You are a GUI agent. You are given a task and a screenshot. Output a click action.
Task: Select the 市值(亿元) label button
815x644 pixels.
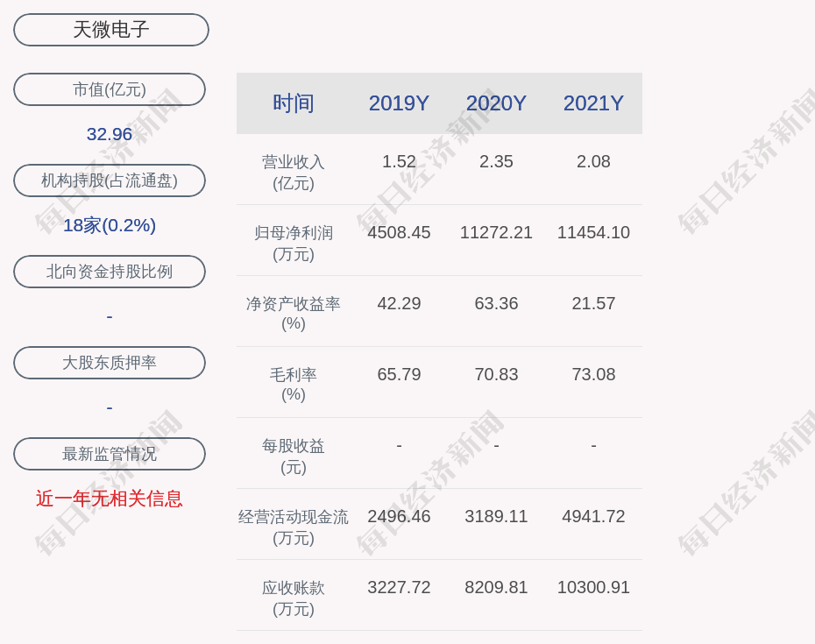[x=110, y=89]
